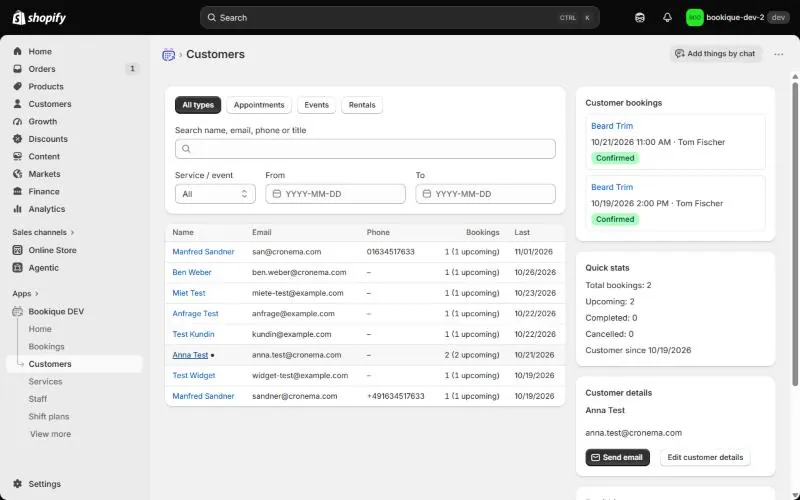
Task: Open Test Kundin customer link
Action: point(193,334)
